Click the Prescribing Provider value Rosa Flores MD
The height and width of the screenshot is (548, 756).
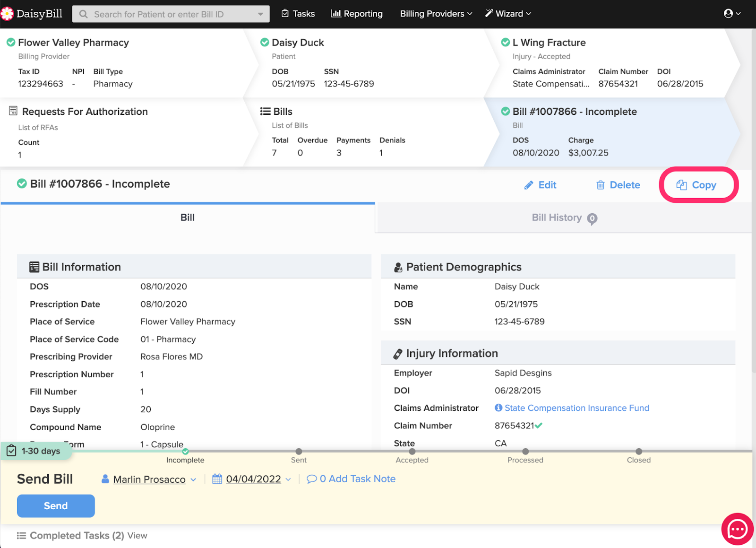(172, 357)
